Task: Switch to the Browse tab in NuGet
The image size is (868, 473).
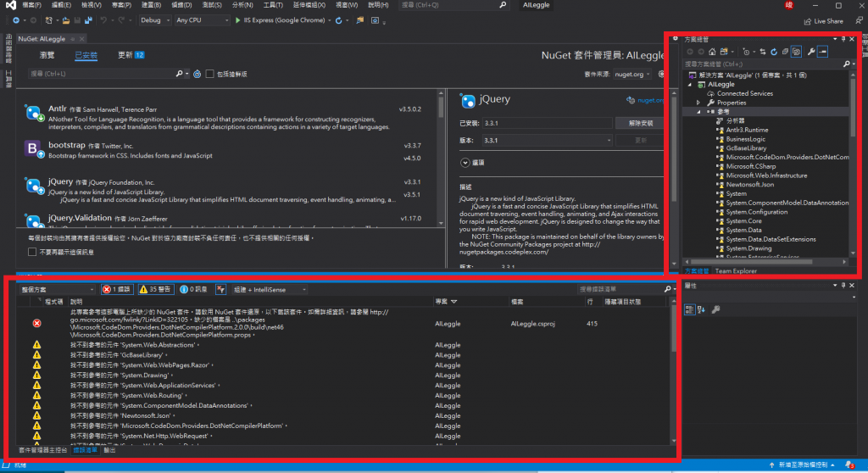Action: [x=47, y=55]
